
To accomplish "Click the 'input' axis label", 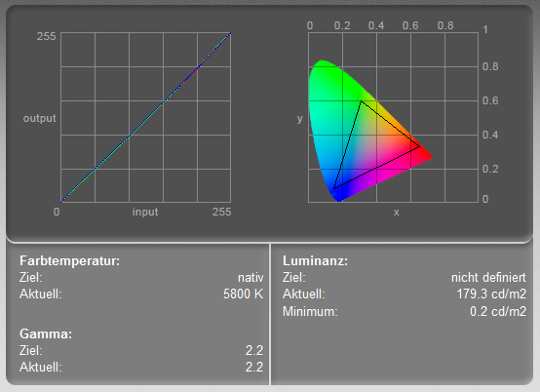I will point(145,212).
